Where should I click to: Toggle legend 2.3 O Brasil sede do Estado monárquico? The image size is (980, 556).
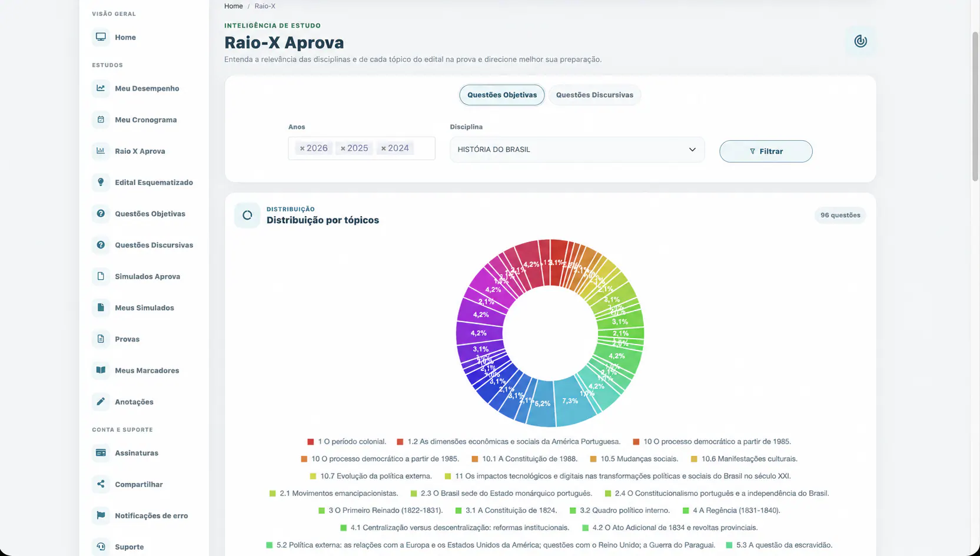coord(501,494)
